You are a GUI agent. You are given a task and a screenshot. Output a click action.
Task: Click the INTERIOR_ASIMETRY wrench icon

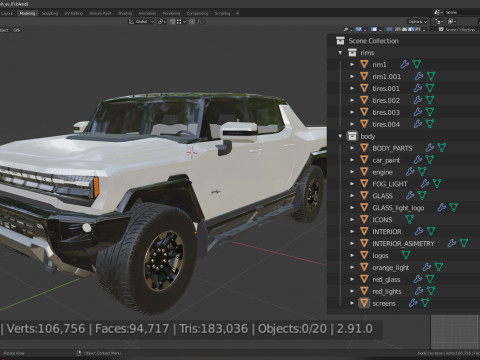click(452, 243)
